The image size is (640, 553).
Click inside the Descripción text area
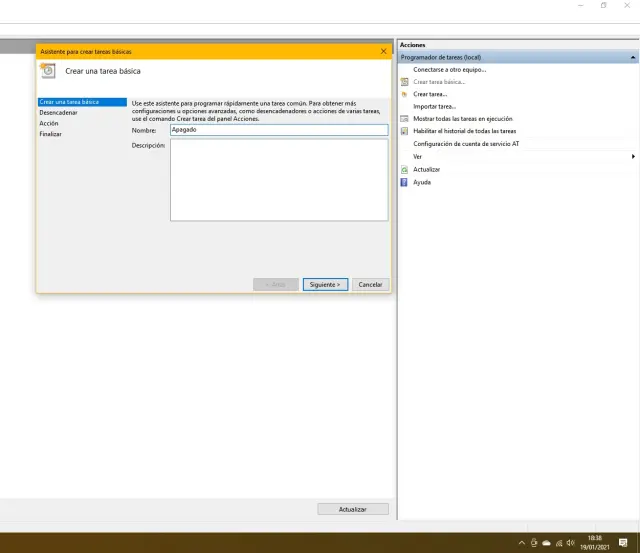(278, 179)
